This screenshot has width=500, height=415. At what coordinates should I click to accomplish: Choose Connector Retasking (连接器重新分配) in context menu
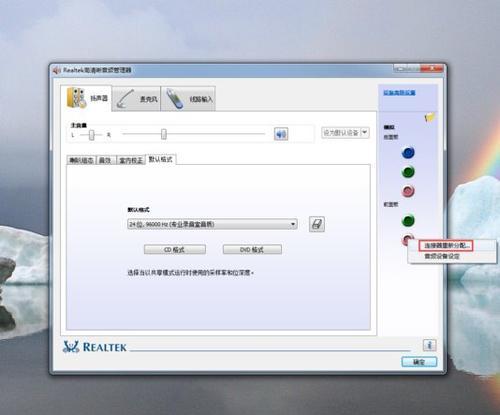(446, 246)
